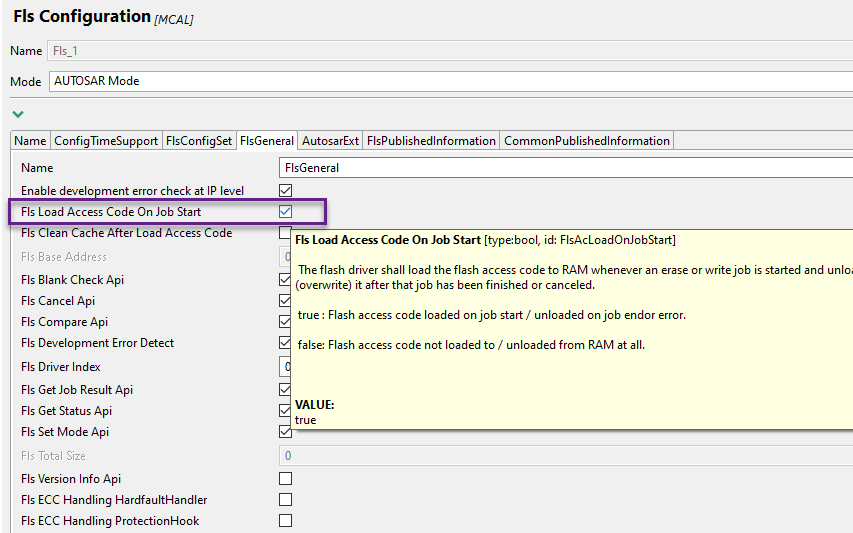Click the Fls Blank Check Api label

72,280
